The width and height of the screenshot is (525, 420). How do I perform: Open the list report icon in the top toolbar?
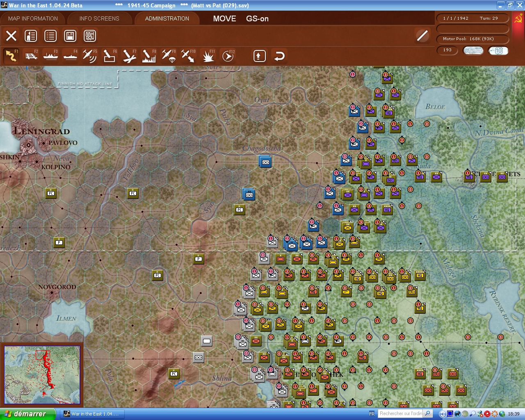50,36
